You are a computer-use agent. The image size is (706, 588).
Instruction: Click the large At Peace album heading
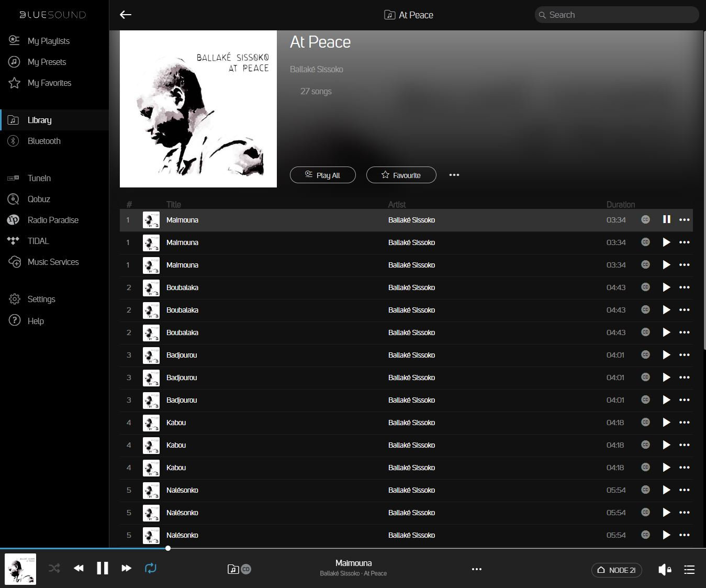(320, 42)
